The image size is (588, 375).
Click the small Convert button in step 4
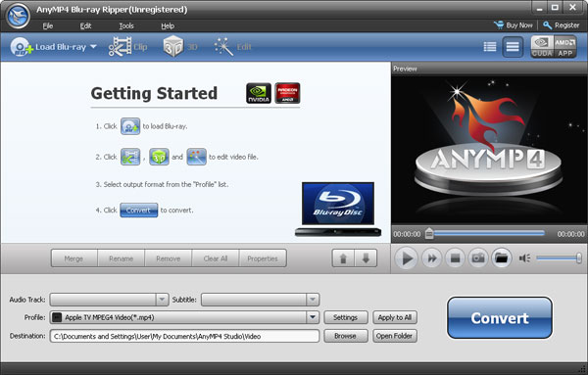pos(139,211)
